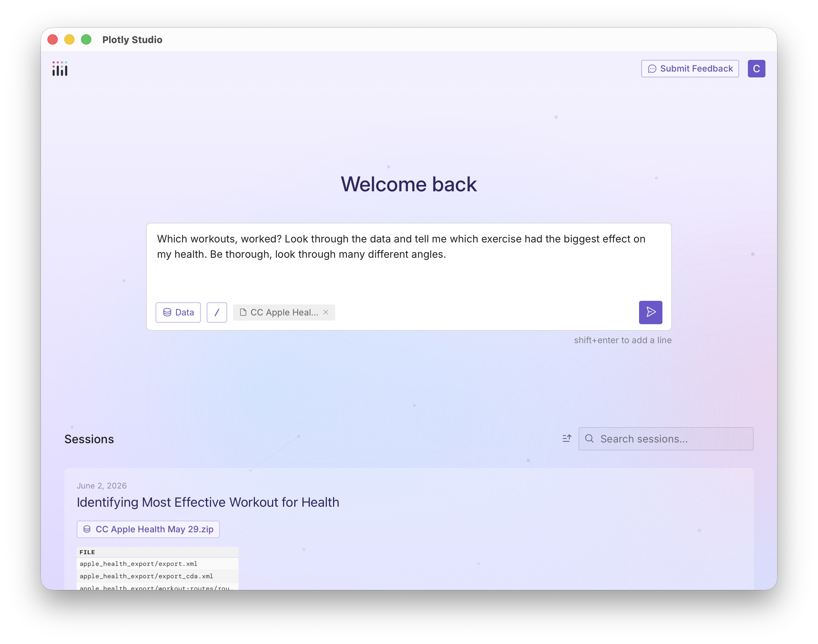Click the Welcome back heading
This screenshot has width=818, height=644.
pyautogui.click(x=409, y=184)
